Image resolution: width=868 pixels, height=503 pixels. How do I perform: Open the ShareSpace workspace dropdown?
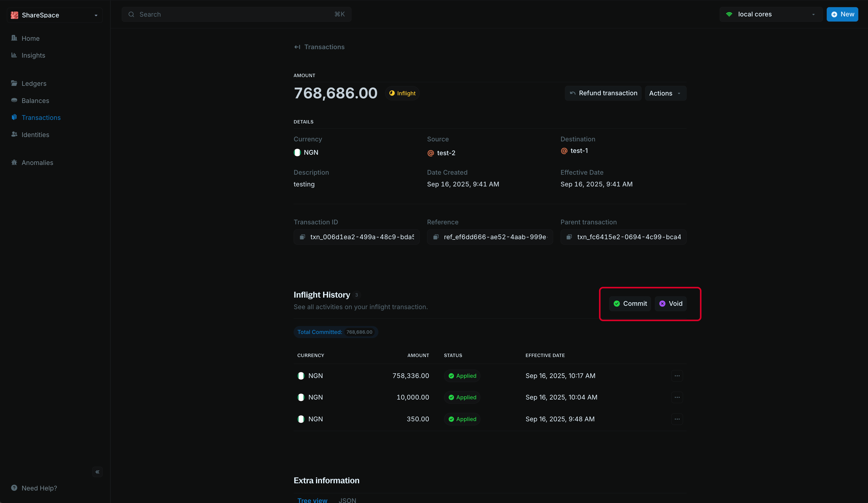tap(55, 15)
